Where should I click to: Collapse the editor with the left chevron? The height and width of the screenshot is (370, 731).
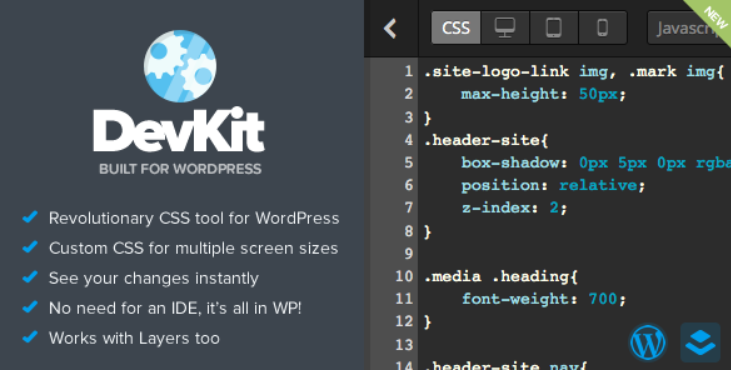click(390, 28)
